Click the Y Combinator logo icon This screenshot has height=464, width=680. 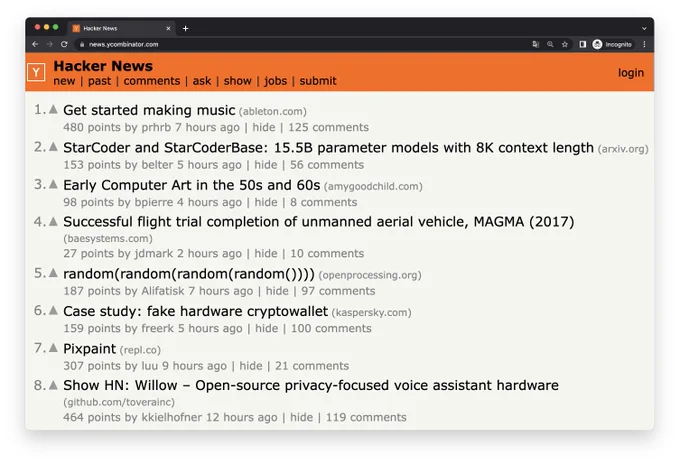tap(36, 72)
